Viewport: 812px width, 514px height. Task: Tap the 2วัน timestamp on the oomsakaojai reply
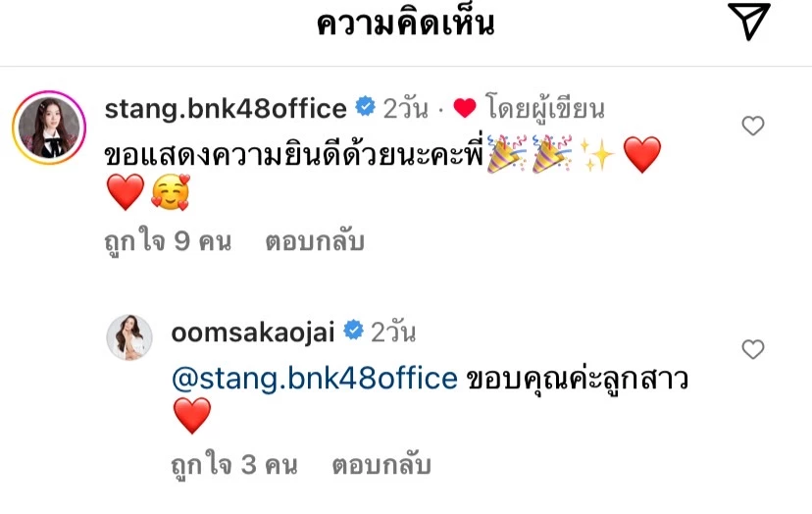coord(393,333)
